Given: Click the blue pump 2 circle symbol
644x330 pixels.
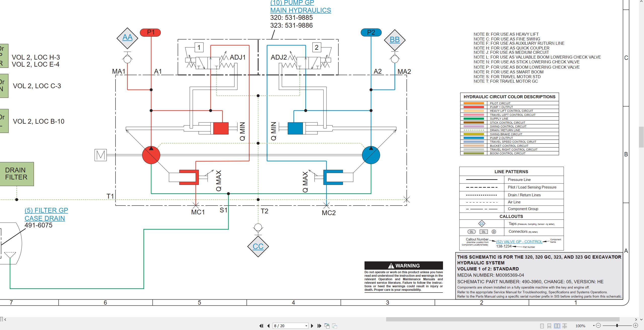Looking at the screenshot, I should coord(371,155).
